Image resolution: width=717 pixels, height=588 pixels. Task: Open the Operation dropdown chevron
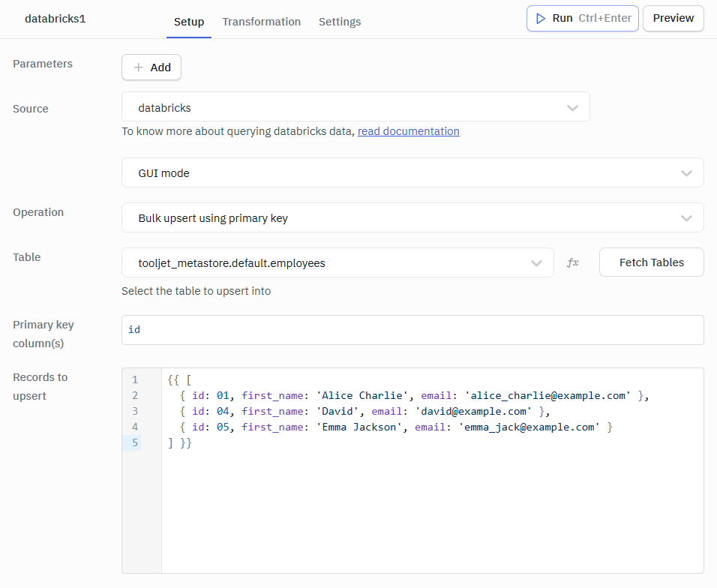click(686, 218)
